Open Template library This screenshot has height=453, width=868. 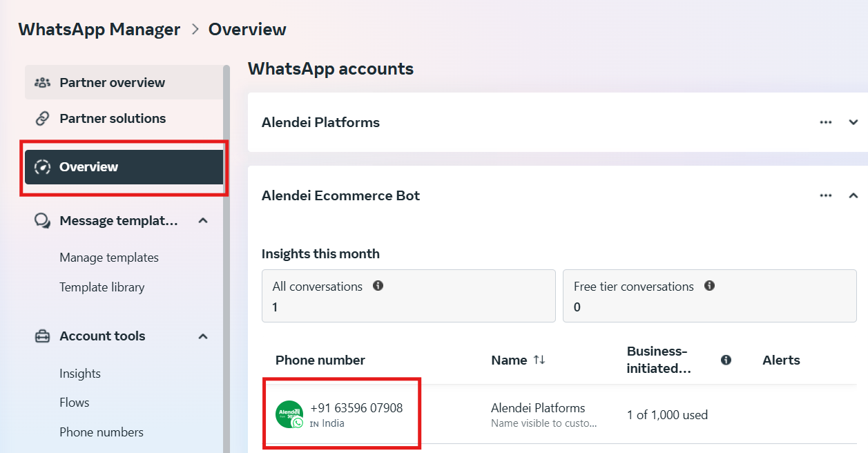pyautogui.click(x=102, y=287)
